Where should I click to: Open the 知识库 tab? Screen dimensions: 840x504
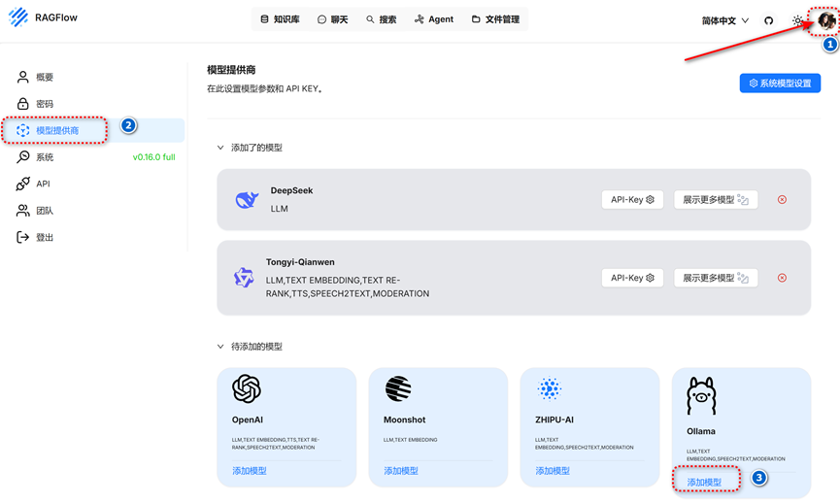[x=280, y=19]
